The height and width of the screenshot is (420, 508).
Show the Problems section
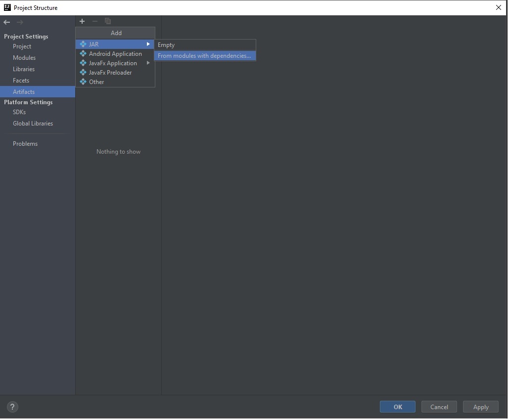click(25, 144)
